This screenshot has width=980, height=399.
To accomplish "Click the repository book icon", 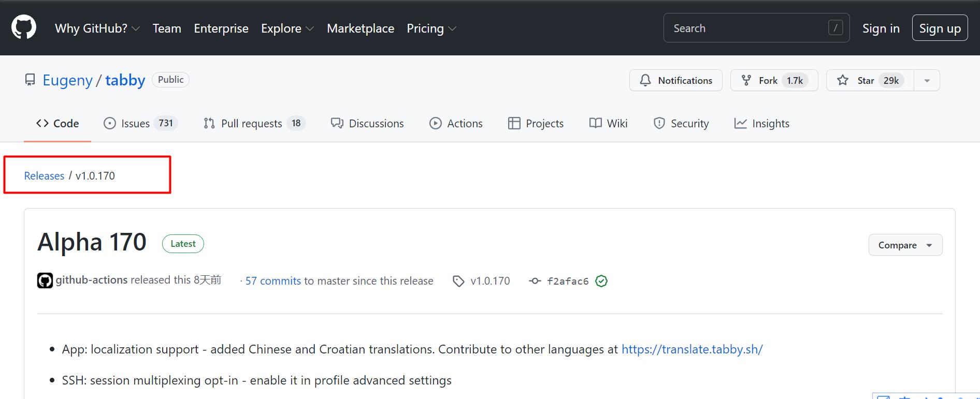I will point(30,80).
